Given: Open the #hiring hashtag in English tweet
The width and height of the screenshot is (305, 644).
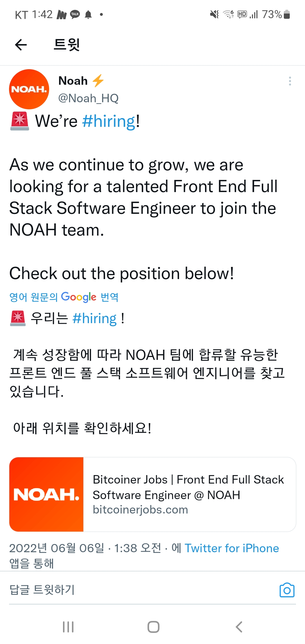Looking at the screenshot, I should tap(109, 121).
